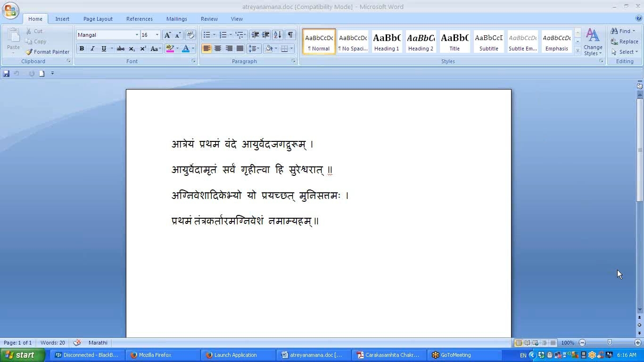Viewport: 644px width, 362px height.
Task: Switch to the Page Layout tab
Action: [98, 19]
